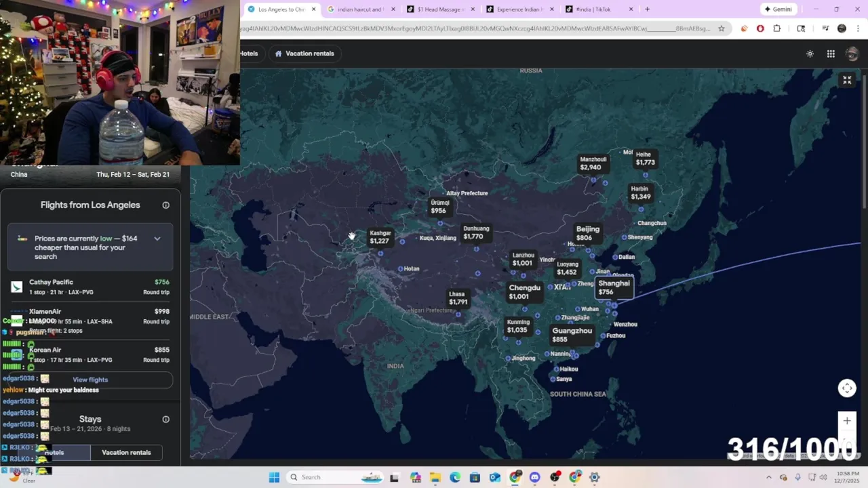
Task: Click Chengdu $1,001 map marker
Action: tap(525, 292)
